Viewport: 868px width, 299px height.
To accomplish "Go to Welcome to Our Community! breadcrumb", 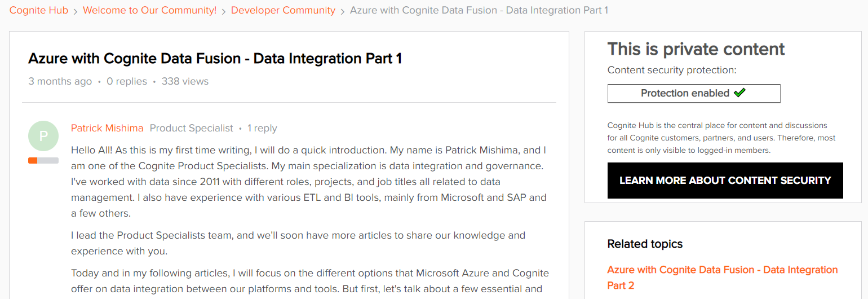I will point(150,10).
